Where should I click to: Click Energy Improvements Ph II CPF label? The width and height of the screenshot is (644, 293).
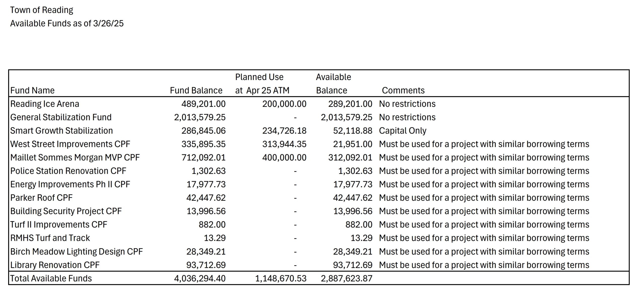click(x=70, y=184)
